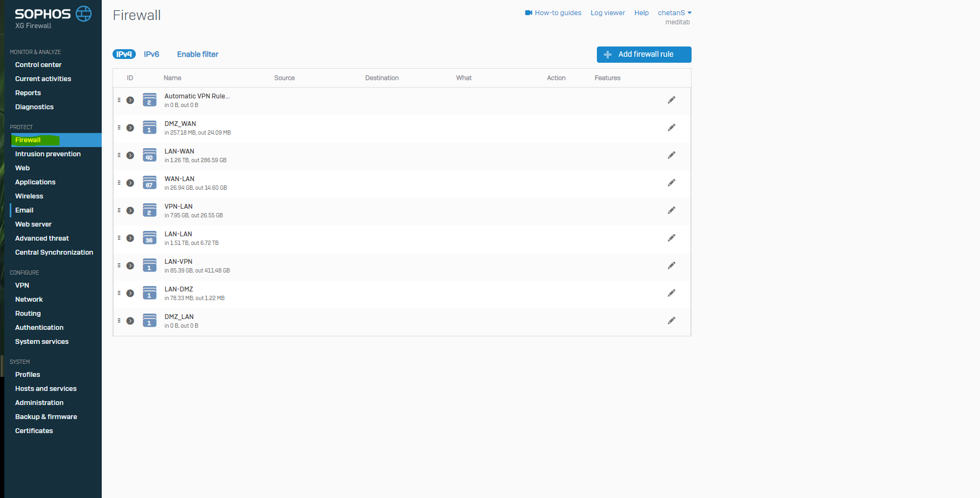Go to Reports in sidebar
Viewport: 980px width, 498px height.
click(28, 93)
